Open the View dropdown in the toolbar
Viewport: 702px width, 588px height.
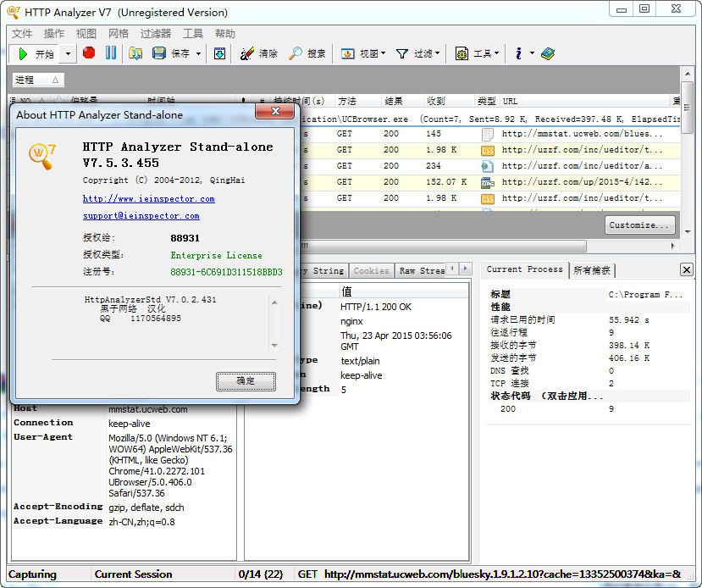pos(363,53)
